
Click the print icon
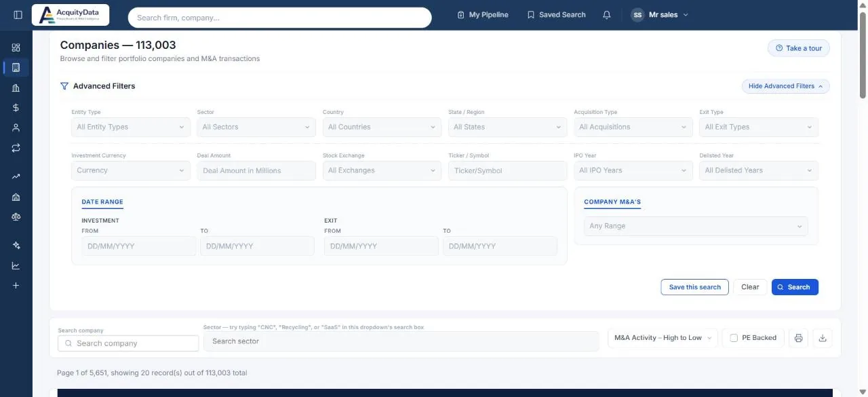coord(798,338)
